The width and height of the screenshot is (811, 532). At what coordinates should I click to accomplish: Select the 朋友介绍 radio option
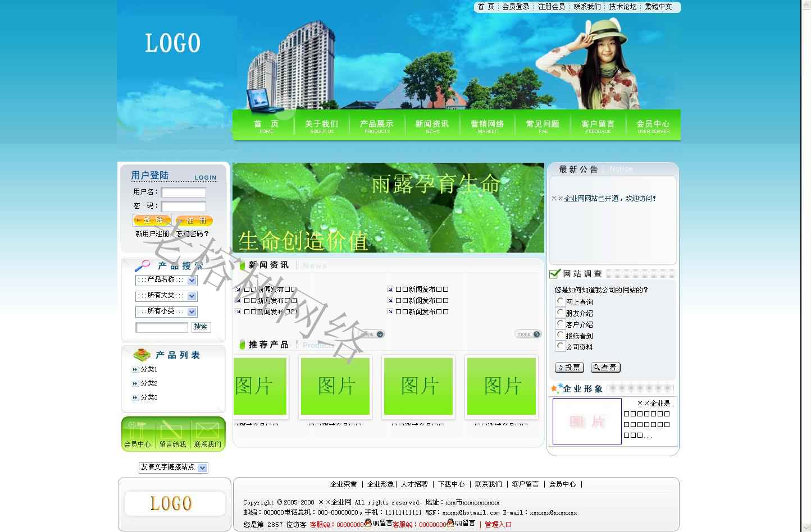(560, 313)
